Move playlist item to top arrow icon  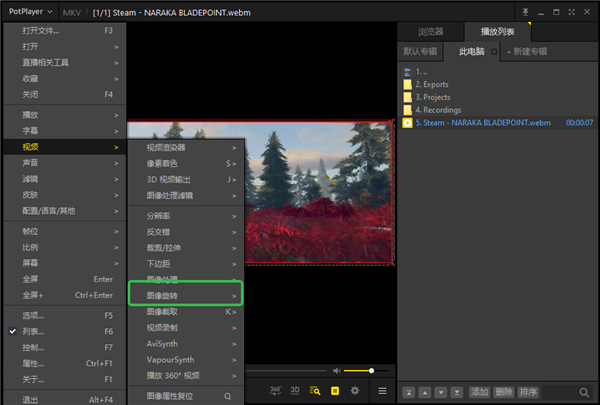point(408,392)
